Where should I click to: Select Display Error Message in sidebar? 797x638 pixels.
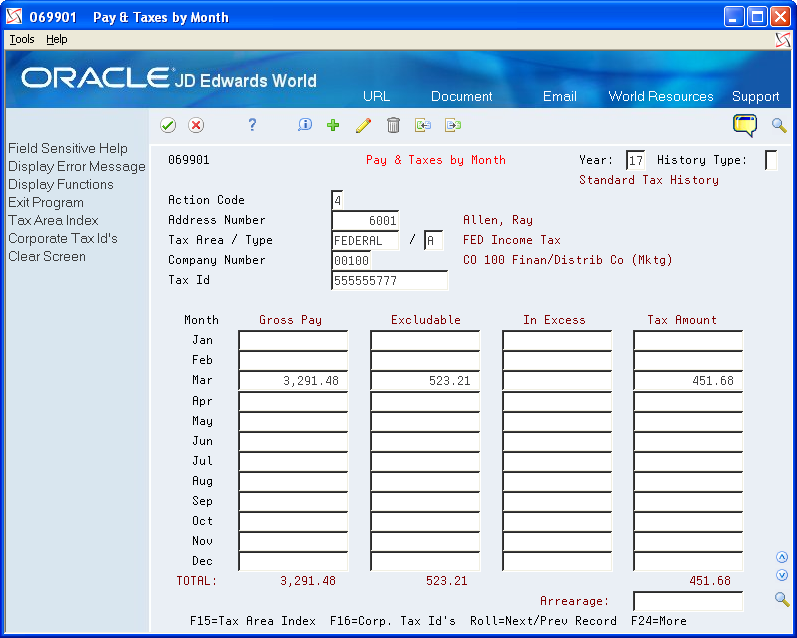(x=77, y=166)
